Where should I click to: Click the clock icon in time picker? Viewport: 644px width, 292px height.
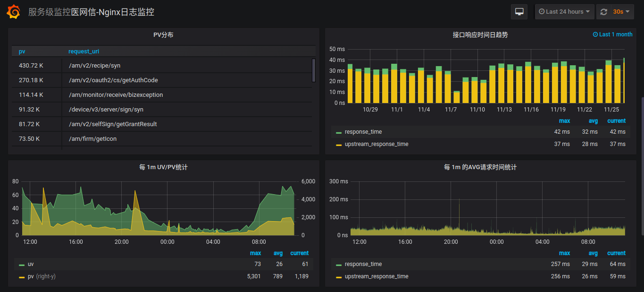point(542,12)
